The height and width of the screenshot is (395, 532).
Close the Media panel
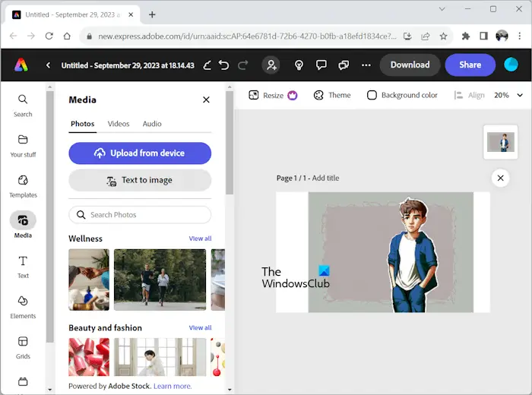click(206, 100)
